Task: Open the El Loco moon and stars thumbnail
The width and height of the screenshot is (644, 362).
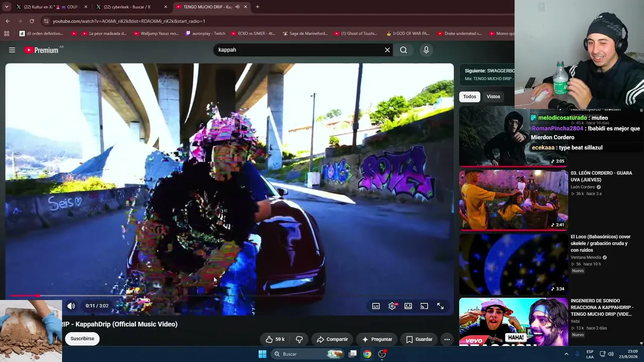Action: point(513,264)
